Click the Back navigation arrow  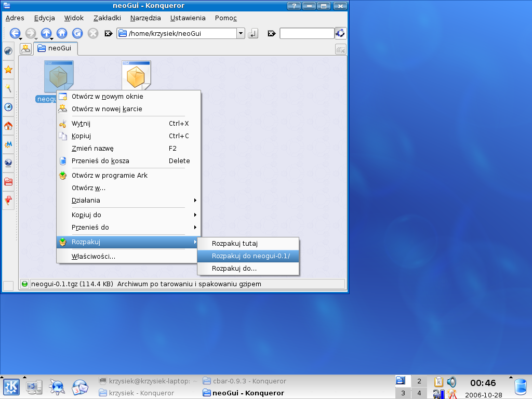tap(15, 33)
